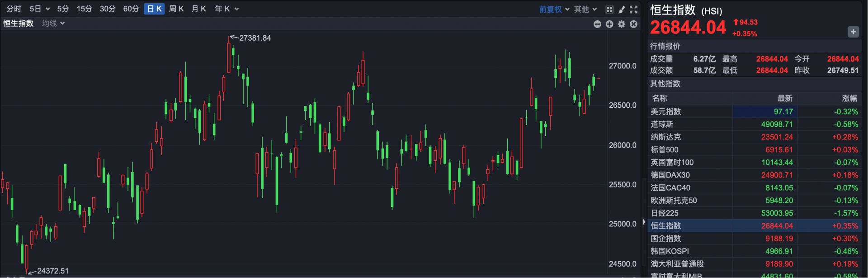Open the 国企指数 index row
The image size is (868, 278).
pos(755,238)
